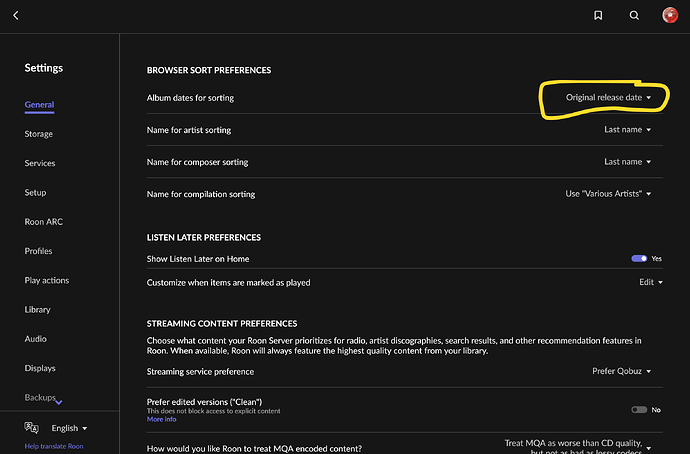Viewport: 690px width, 454px height.
Task: Open the Original release date dropdown
Action: (x=608, y=97)
